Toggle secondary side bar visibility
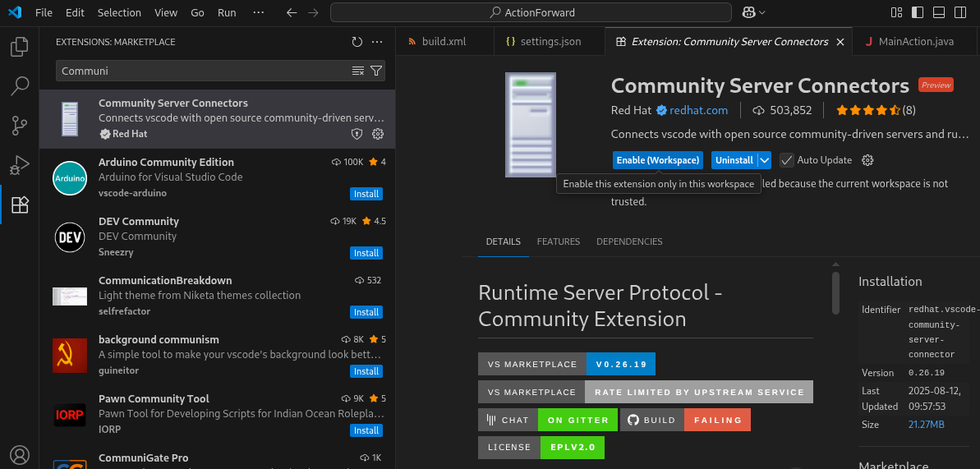 click(960, 12)
